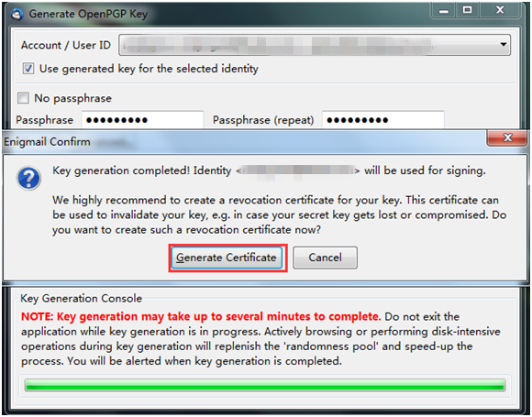The height and width of the screenshot is (417, 532).
Task: Maximize the Generate OpenPGP Key window
Action: click(x=468, y=10)
